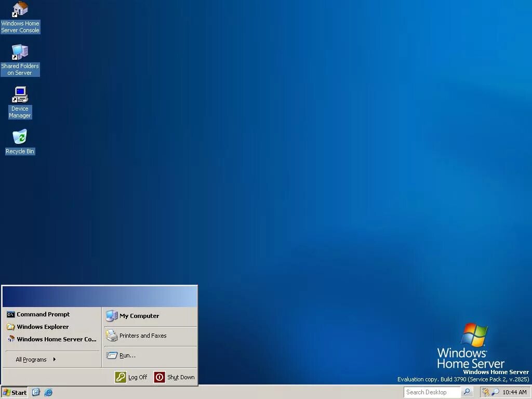Open Windows Explorer from the Start menu
This screenshot has width=532, height=399.
click(43, 327)
